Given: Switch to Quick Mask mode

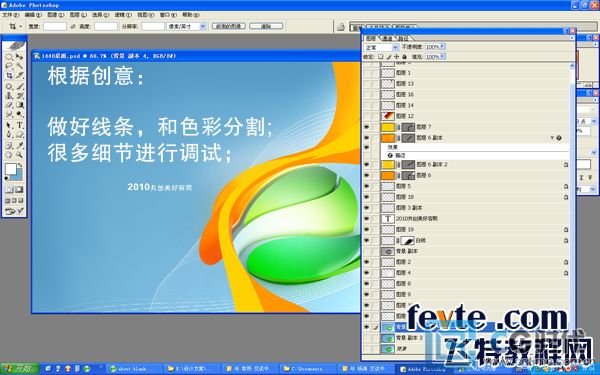Looking at the screenshot, I should [x=19, y=190].
